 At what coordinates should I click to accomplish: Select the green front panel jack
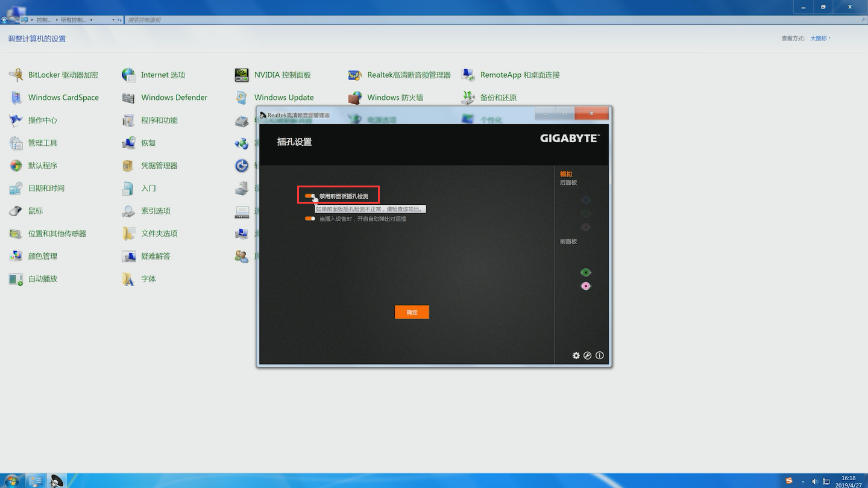(x=585, y=272)
